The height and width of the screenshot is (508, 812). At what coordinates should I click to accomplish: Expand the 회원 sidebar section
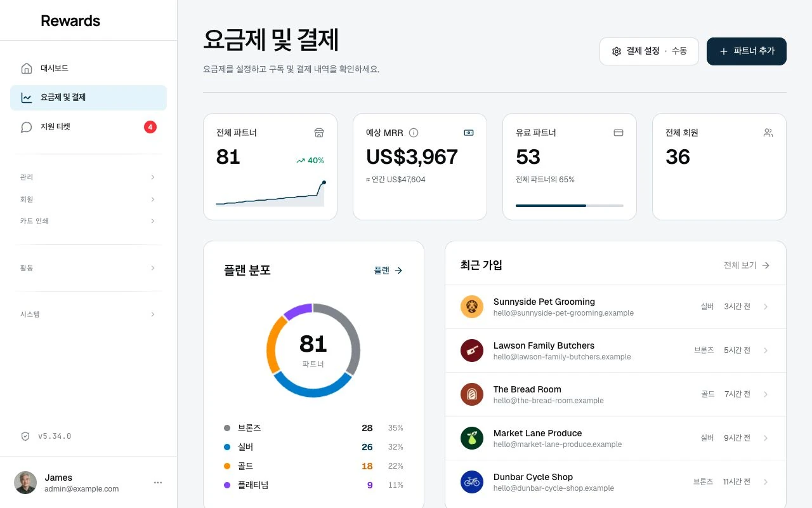click(x=88, y=199)
